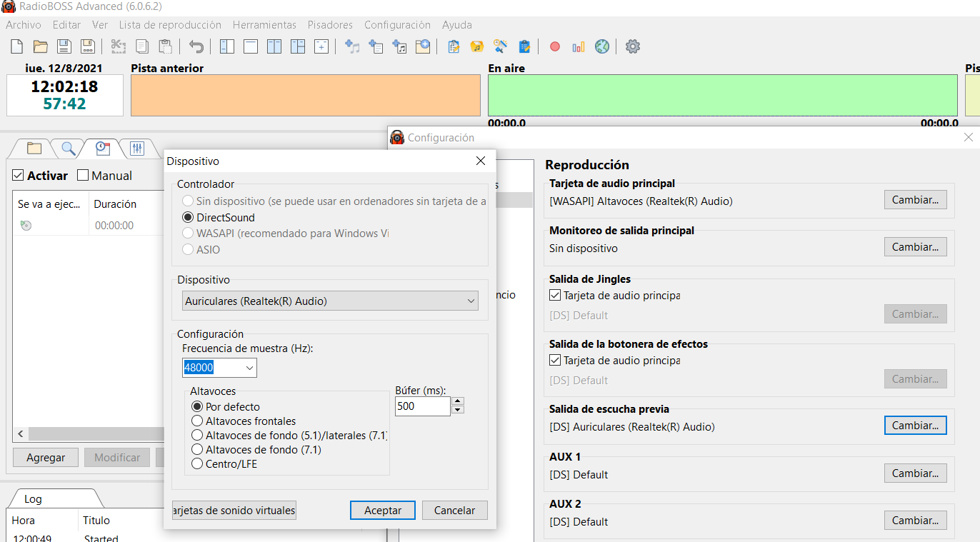Click Cambiar for Monitoreo de salida principal
The image size is (980, 542).
(916, 247)
